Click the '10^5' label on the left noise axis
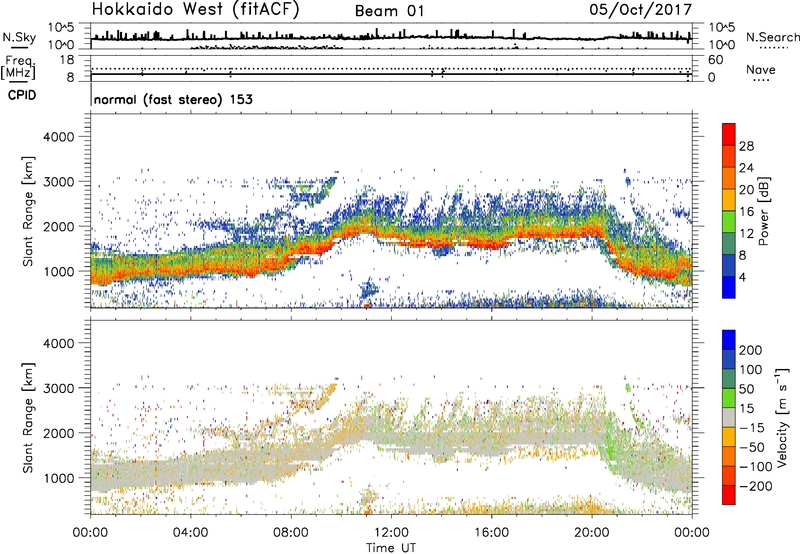The width and height of the screenshot is (800, 554). 61,28
